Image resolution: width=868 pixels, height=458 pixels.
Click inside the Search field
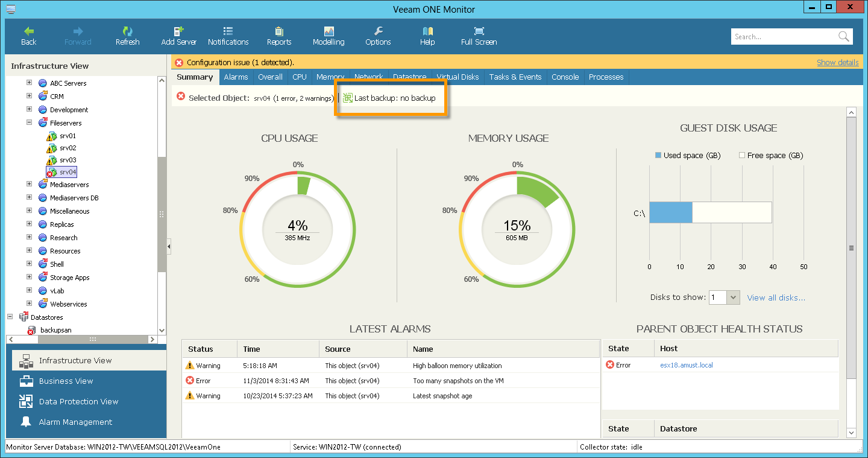click(784, 36)
